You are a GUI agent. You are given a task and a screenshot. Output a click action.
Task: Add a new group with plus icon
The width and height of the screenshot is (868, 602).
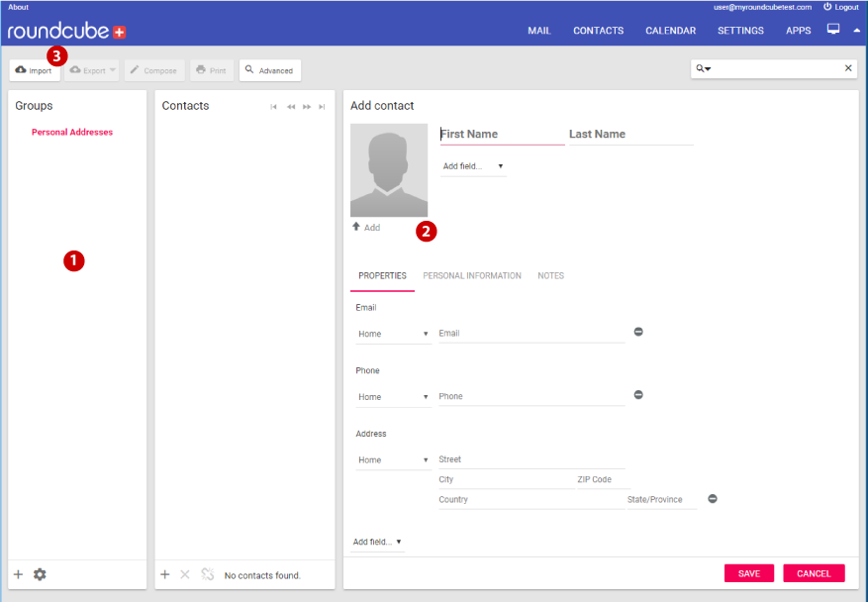[18, 574]
